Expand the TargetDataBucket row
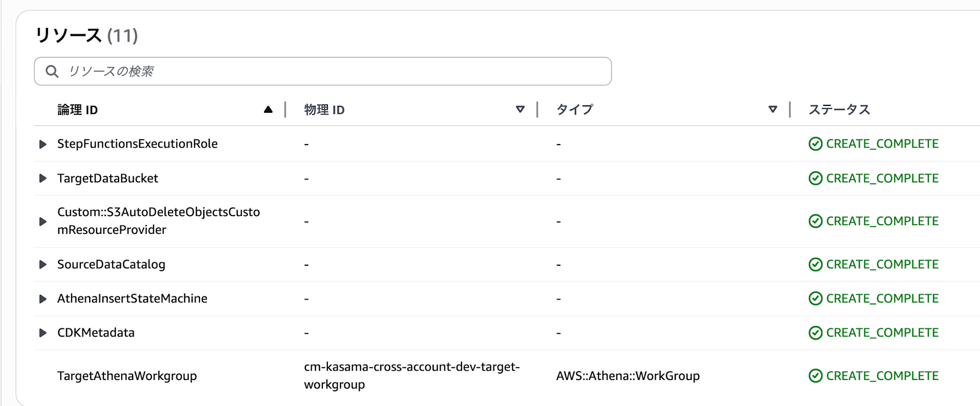 [x=43, y=178]
